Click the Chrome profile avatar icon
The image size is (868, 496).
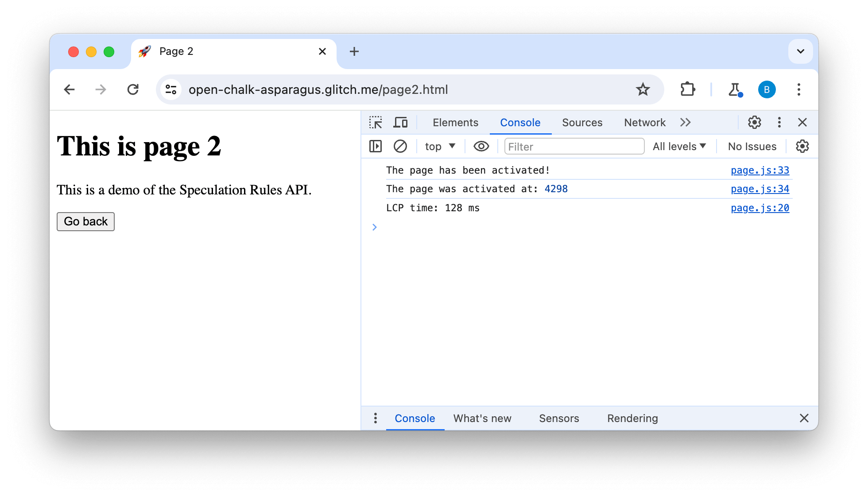coord(766,90)
